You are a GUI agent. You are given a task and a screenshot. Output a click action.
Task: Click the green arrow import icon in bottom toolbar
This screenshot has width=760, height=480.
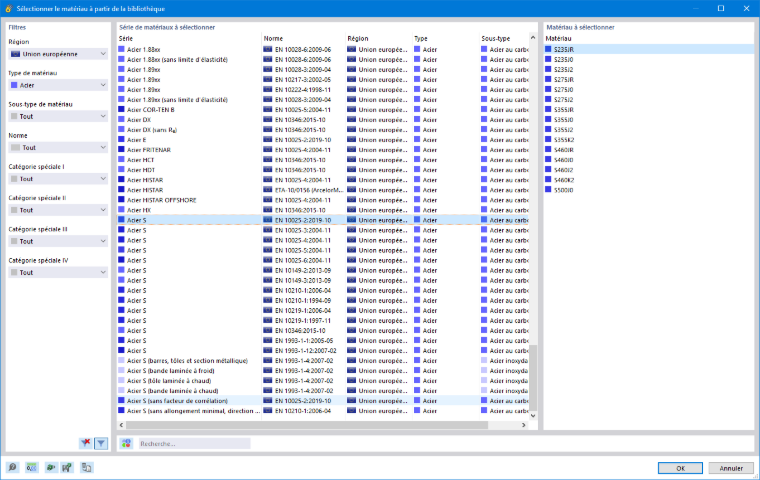tap(50, 467)
